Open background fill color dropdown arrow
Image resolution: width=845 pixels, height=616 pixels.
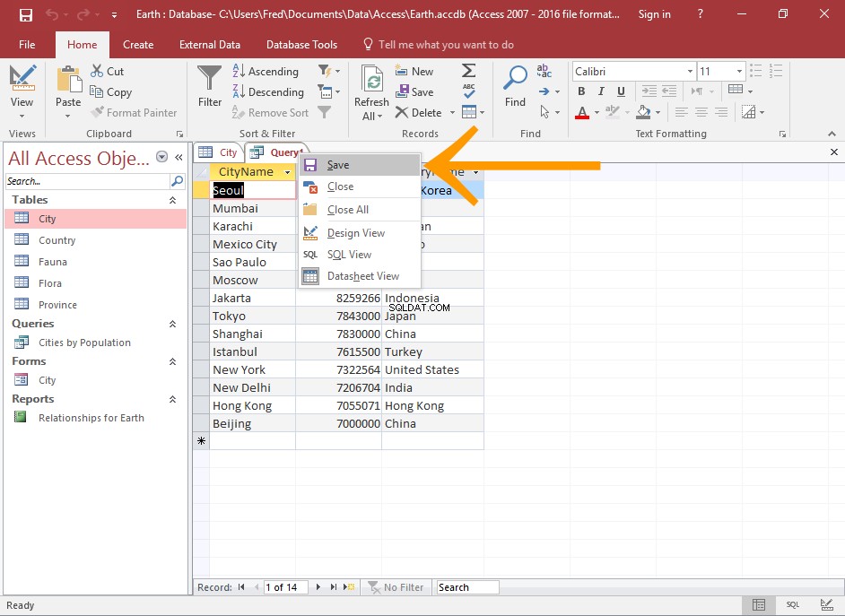(658, 113)
